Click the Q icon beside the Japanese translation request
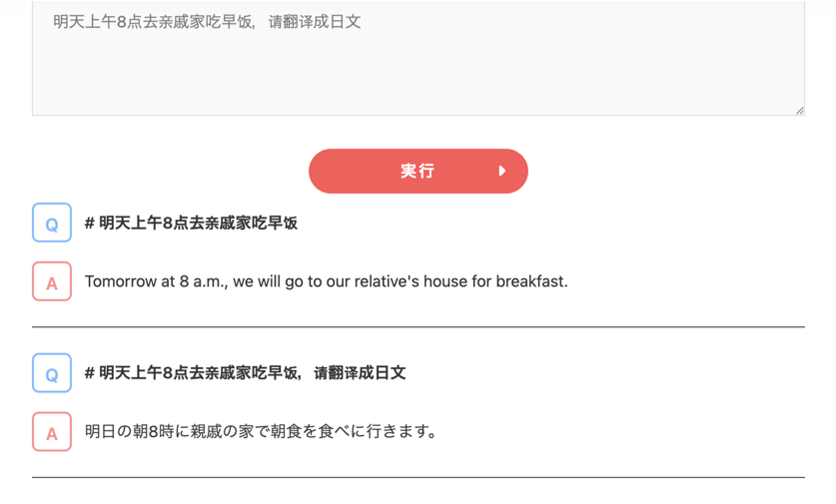Image resolution: width=836 pixels, height=504 pixels. tap(52, 373)
